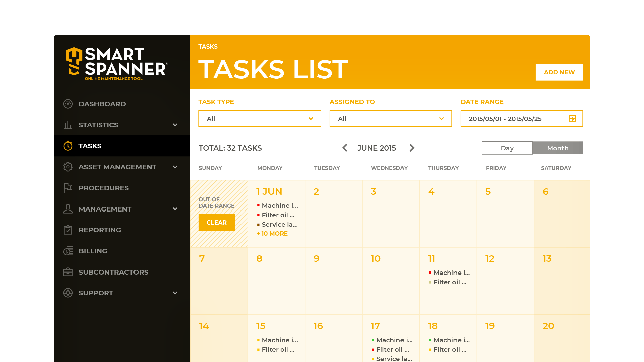
Task: Open Machine task on June 11
Action: click(449, 273)
